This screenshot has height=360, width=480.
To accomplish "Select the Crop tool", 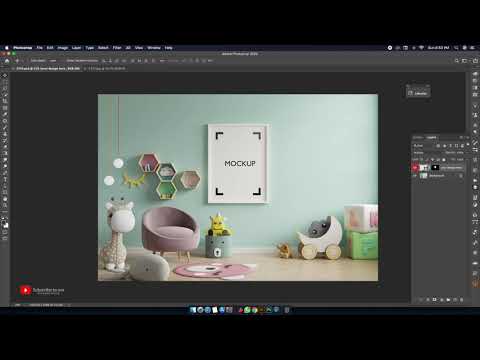I will (x=5, y=101).
